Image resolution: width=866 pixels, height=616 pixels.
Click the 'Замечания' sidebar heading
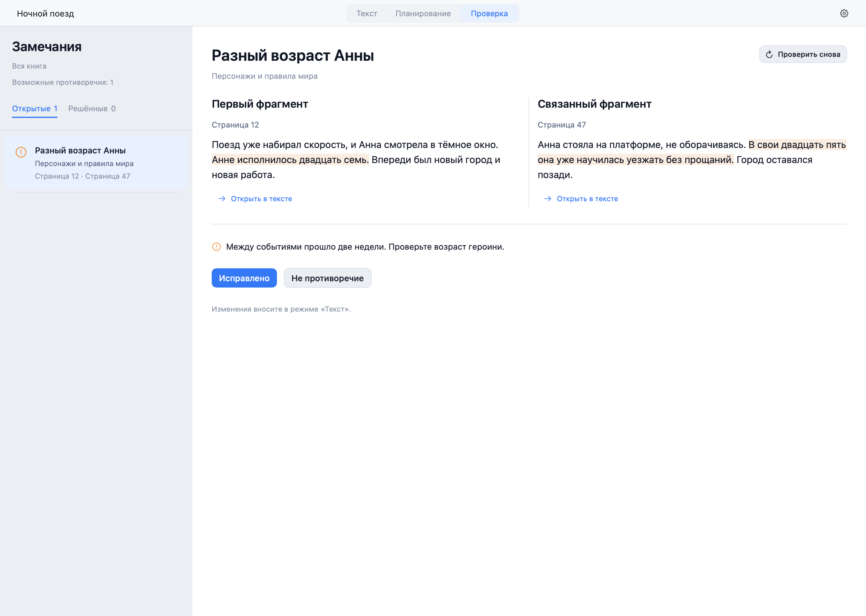(47, 47)
